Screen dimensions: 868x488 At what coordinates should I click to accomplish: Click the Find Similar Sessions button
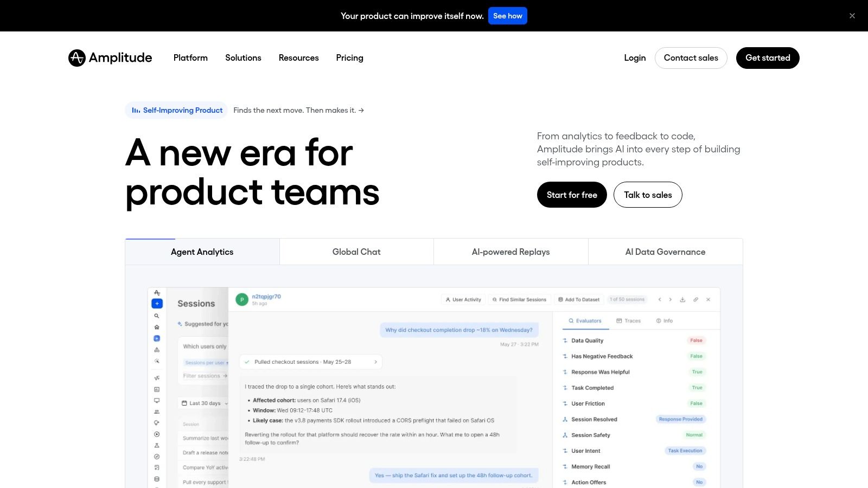(x=519, y=299)
